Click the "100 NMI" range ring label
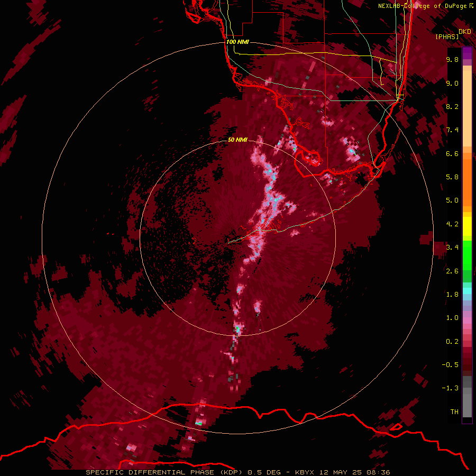Viewport: 476px width, 476px height. point(237,42)
